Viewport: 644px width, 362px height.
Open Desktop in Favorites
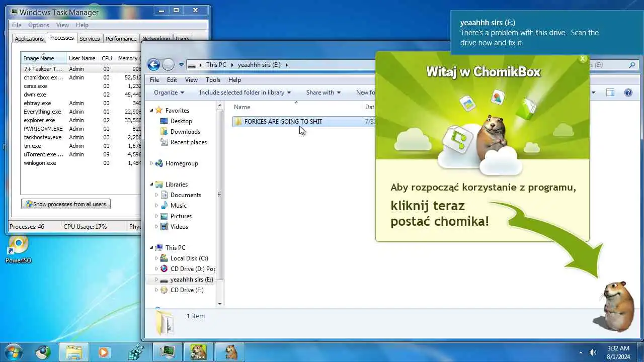tap(181, 121)
